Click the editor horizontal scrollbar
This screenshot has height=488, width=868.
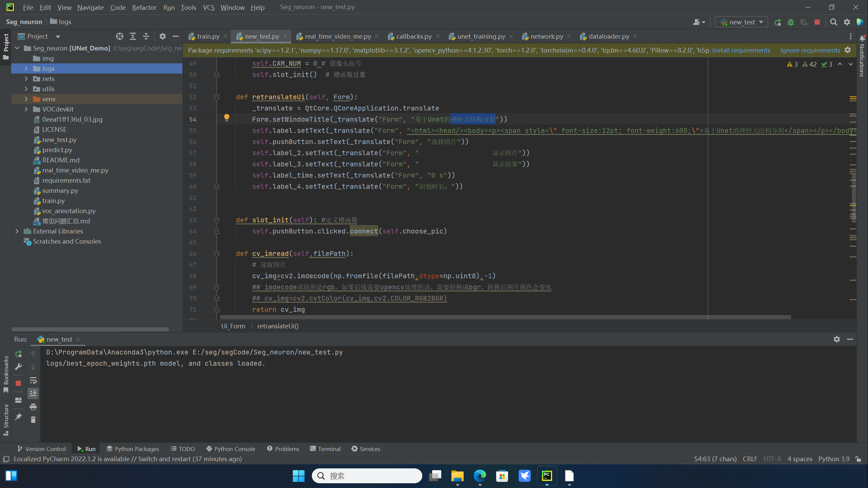point(505,317)
